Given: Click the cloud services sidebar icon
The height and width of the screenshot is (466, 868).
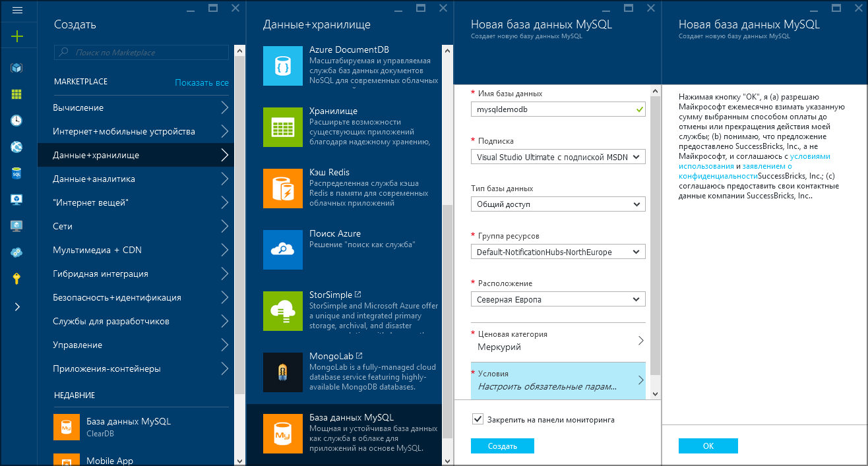Looking at the screenshot, I should 18,253.
